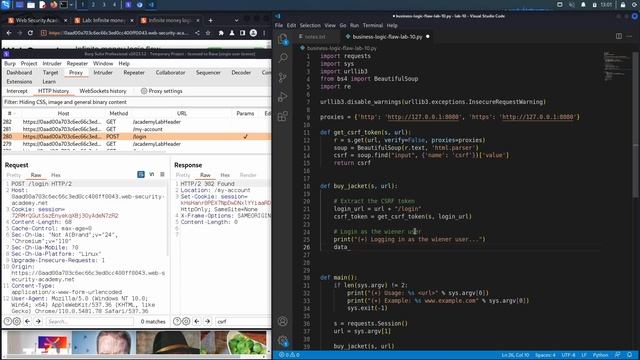The height and width of the screenshot is (360, 640).
Task: Open the browser profile avatar
Action: point(253,33)
